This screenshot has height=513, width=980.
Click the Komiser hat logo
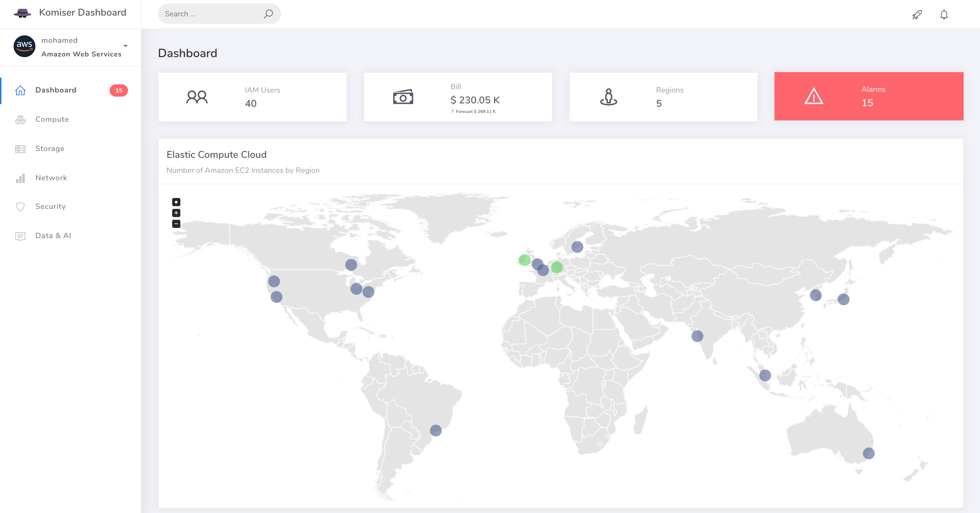click(x=22, y=13)
